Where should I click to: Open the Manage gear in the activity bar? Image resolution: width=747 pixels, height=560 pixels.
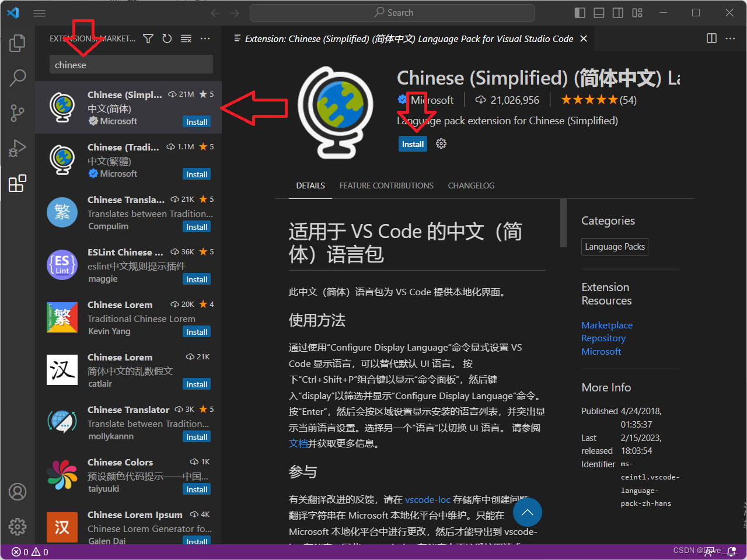pos(18,526)
